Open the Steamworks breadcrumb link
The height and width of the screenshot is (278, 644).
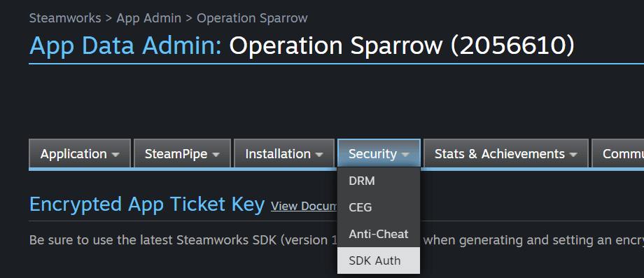[x=65, y=18]
